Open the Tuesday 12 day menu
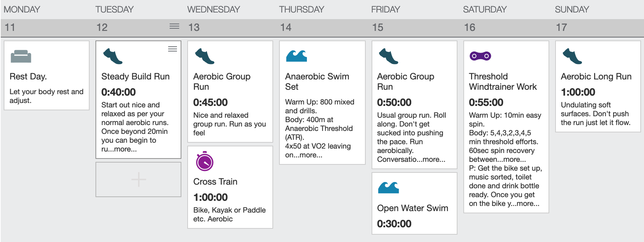This screenshot has height=242, width=644. tap(174, 26)
